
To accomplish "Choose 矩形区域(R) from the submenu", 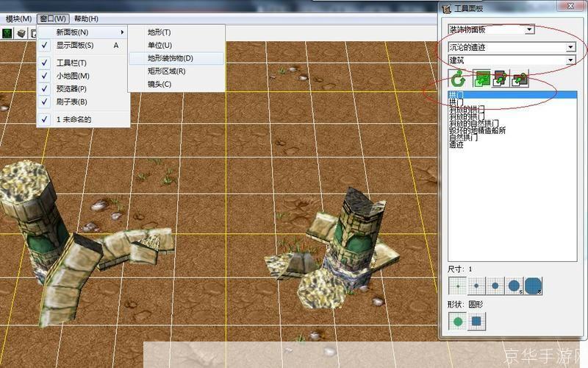I will [x=176, y=71].
